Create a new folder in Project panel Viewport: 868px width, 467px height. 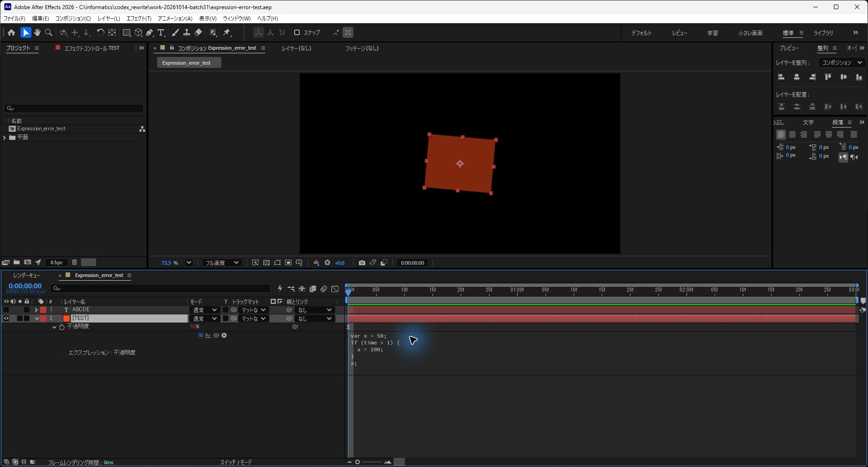16,262
